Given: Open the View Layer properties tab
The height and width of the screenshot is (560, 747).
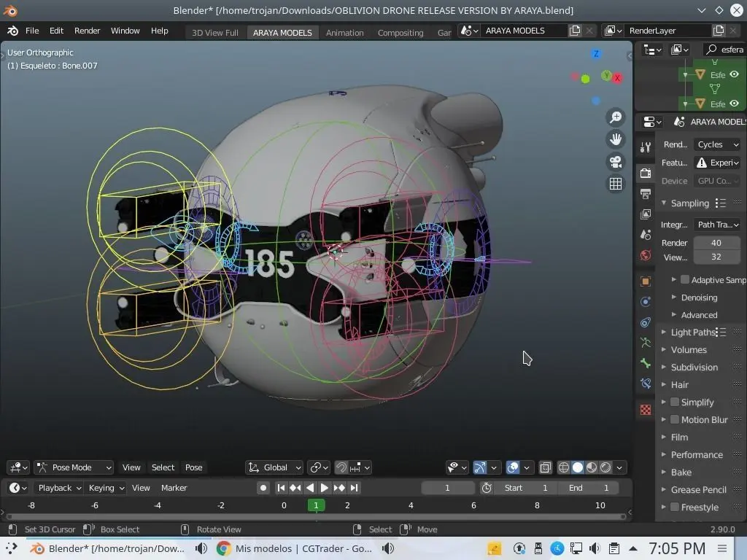Looking at the screenshot, I should [x=646, y=214].
